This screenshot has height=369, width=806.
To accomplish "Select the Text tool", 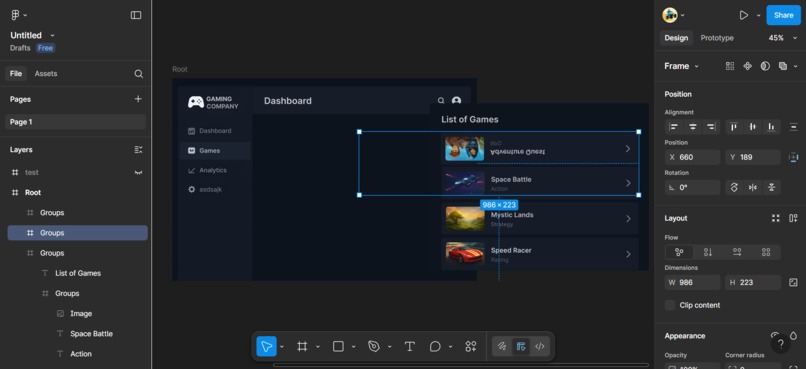I will click(409, 346).
